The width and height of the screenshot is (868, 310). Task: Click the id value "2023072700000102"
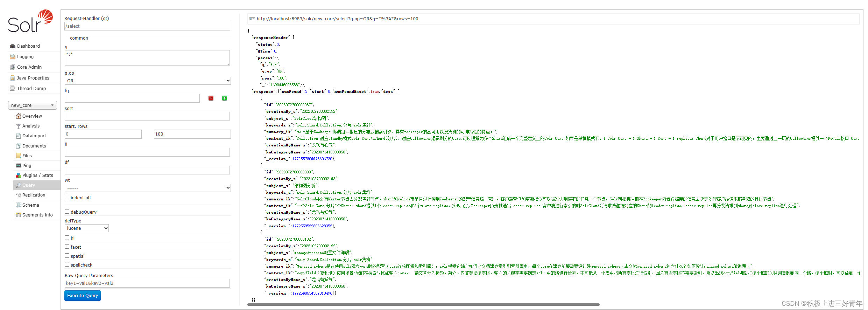[x=294, y=239]
